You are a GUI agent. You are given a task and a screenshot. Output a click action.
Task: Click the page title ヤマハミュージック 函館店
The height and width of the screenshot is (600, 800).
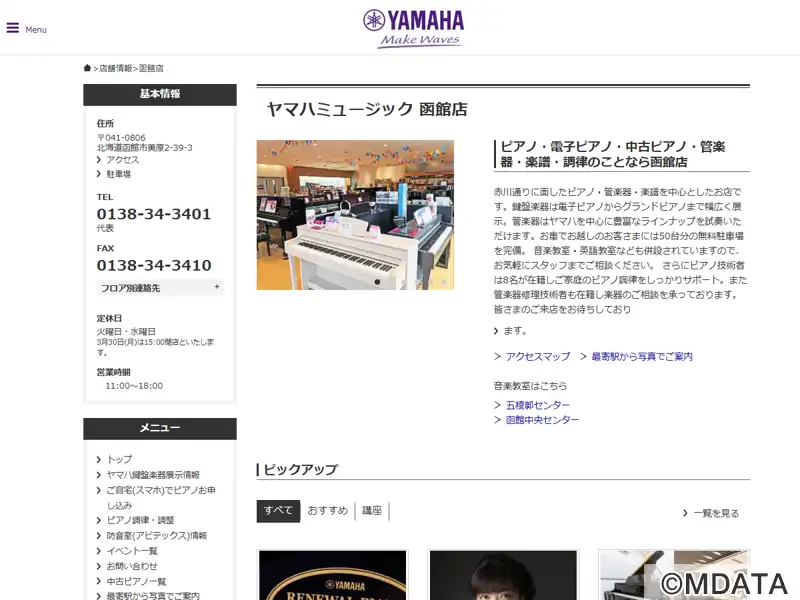click(x=367, y=109)
